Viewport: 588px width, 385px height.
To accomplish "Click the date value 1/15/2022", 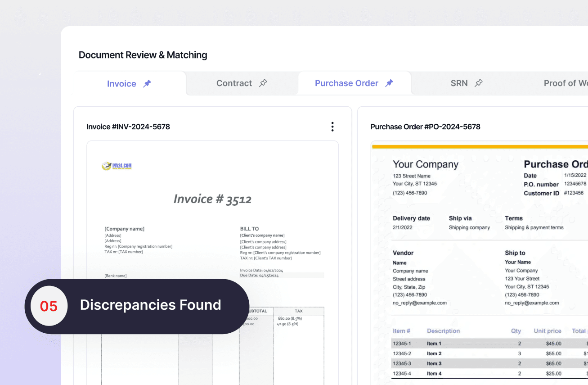I will coord(575,175).
